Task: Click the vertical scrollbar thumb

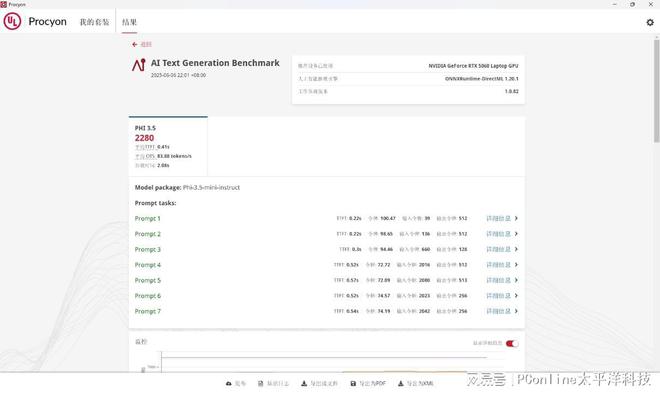Action: tap(656, 91)
